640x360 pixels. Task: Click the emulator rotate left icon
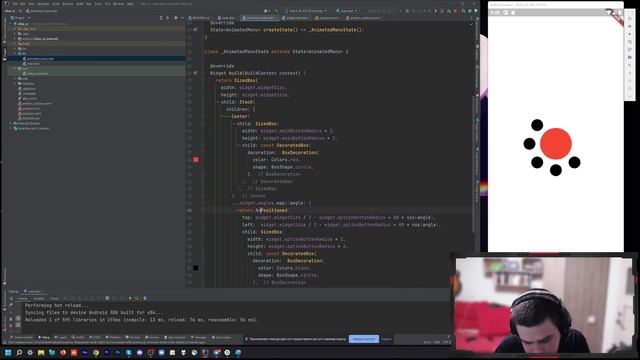click(x=629, y=42)
